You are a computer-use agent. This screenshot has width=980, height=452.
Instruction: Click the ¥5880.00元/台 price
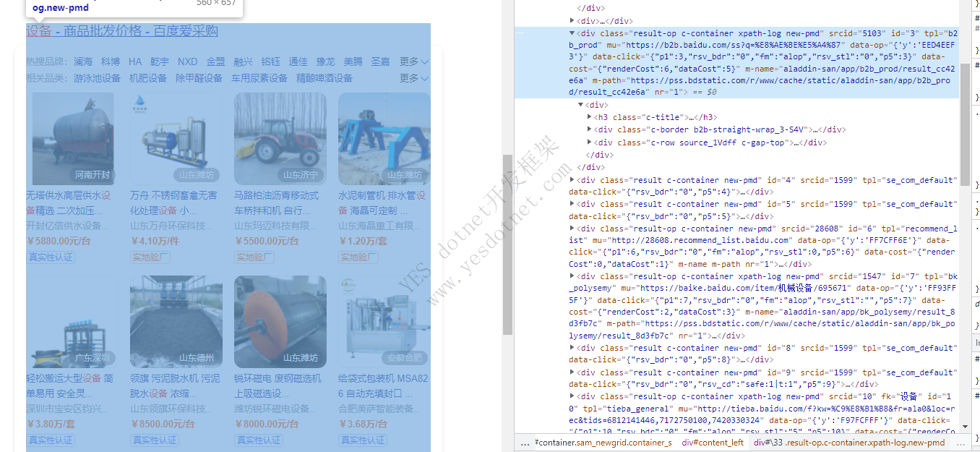point(59,241)
